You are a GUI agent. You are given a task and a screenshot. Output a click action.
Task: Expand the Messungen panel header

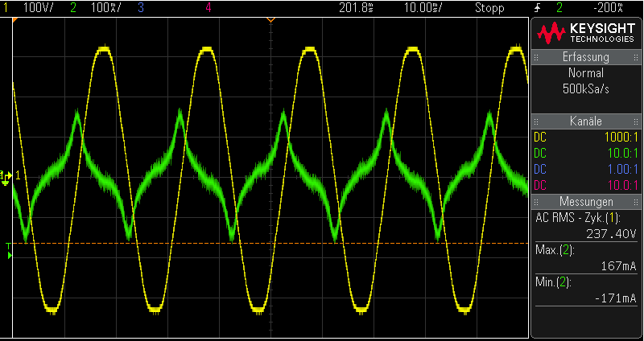[x=585, y=201]
